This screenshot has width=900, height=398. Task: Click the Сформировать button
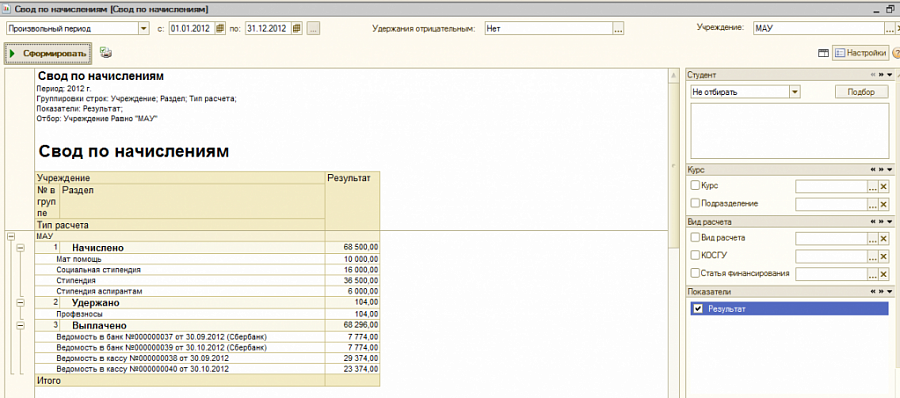(48, 53)
